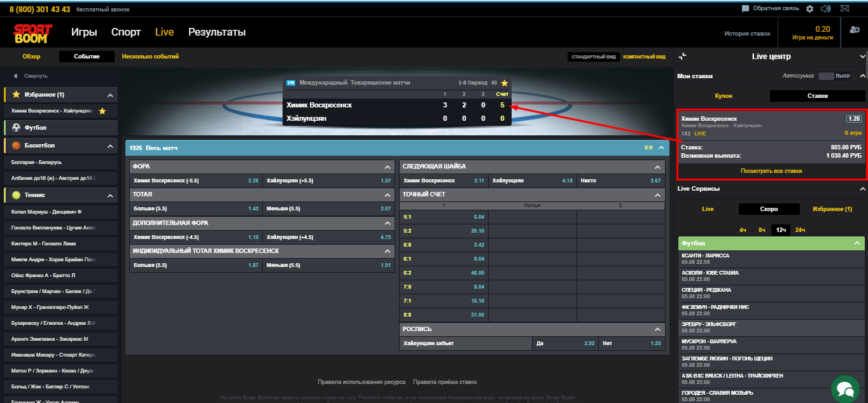The height and width of the screenshot is (403, 868).
Task: Click the Свернуть left arrow icon
Action: (15, 76)
